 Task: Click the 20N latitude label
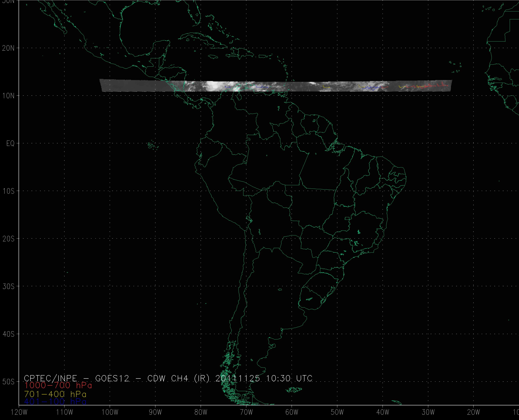[9, 48]
